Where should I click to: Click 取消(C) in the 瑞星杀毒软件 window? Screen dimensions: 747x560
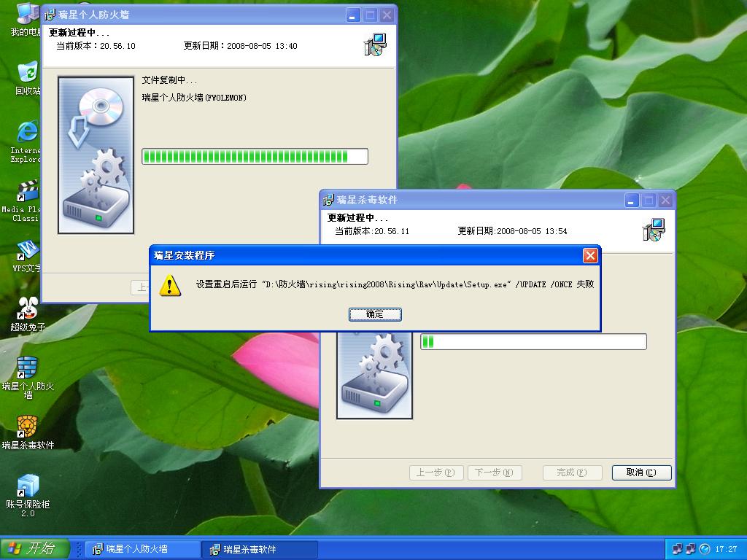point(641,472)
